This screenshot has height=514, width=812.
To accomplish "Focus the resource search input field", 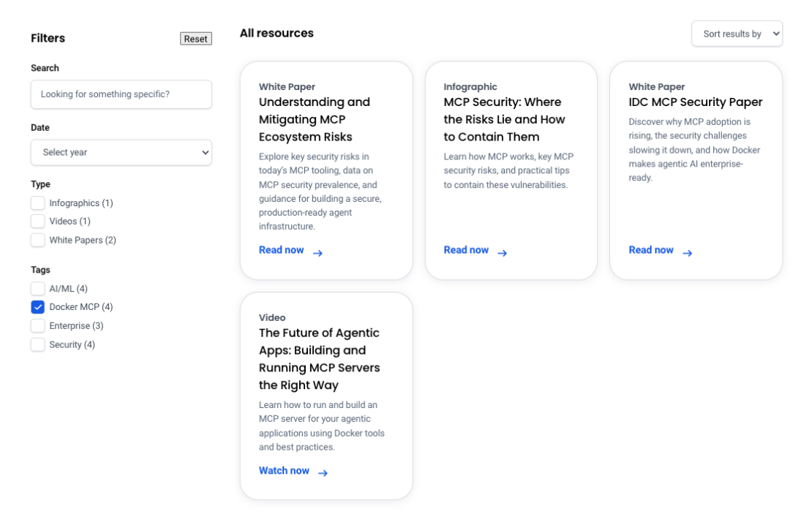I will [121, 94].
